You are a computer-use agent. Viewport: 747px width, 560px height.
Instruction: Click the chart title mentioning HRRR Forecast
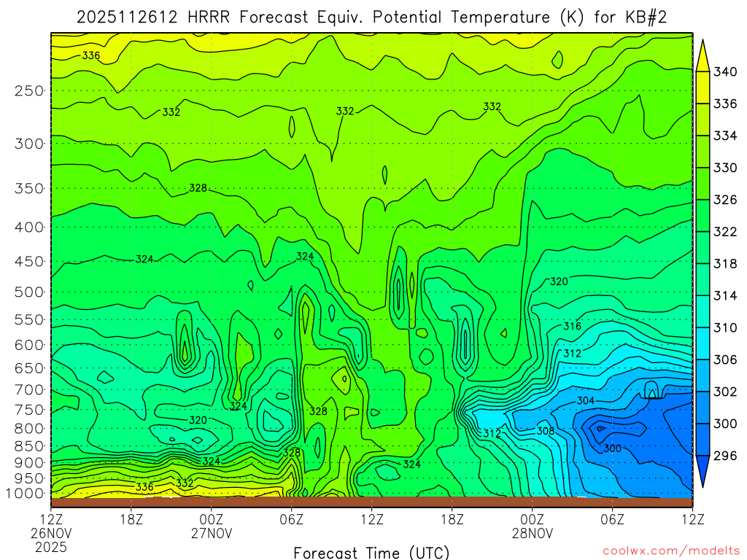[x=371, y=17]
